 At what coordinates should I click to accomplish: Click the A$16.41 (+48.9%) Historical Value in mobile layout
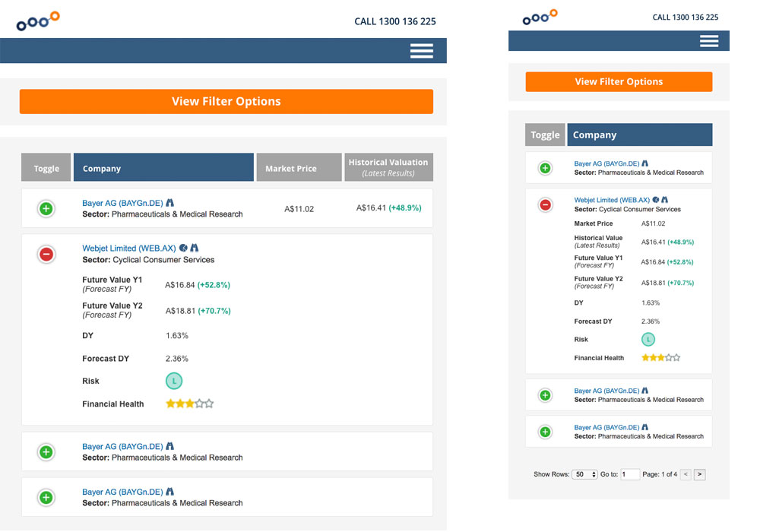(x=667, y=242)
